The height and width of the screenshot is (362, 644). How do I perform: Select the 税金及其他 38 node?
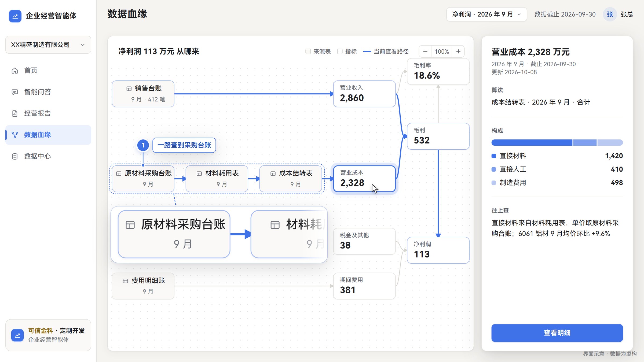click(364, 241)
